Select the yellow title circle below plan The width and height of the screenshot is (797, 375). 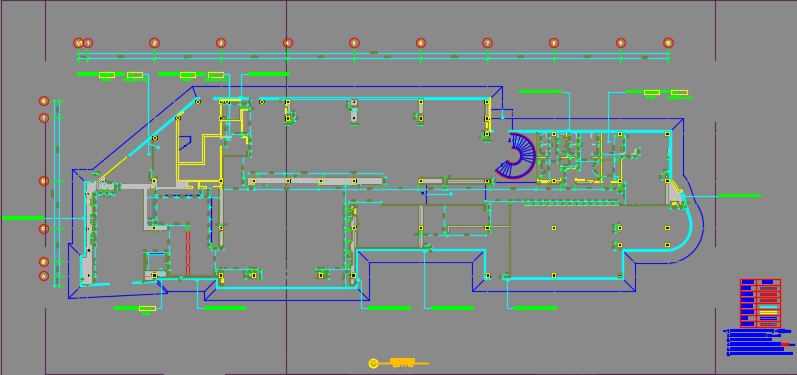[373, 363]
